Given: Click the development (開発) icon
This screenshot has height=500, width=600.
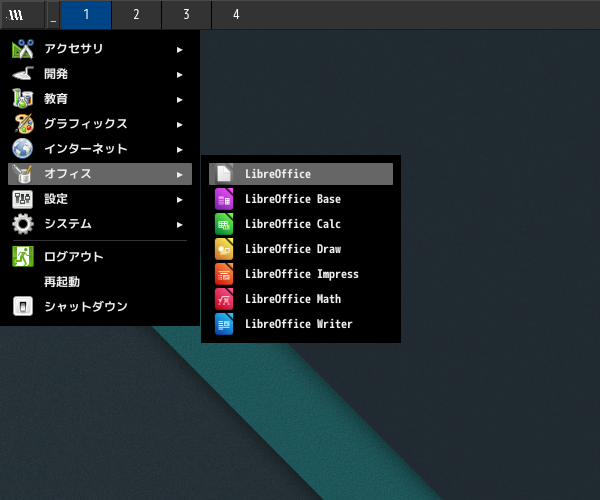Looking at the screenshot, I should pos(23,74).
